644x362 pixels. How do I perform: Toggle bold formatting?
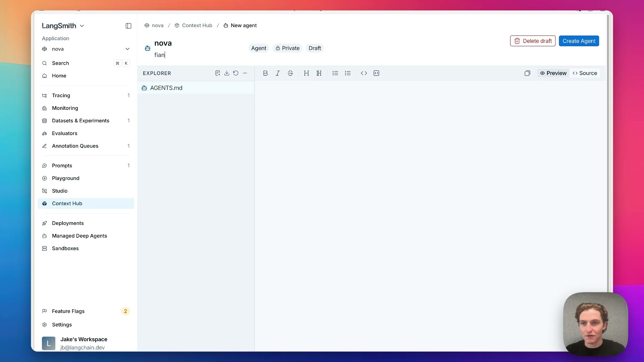point(265,73)
